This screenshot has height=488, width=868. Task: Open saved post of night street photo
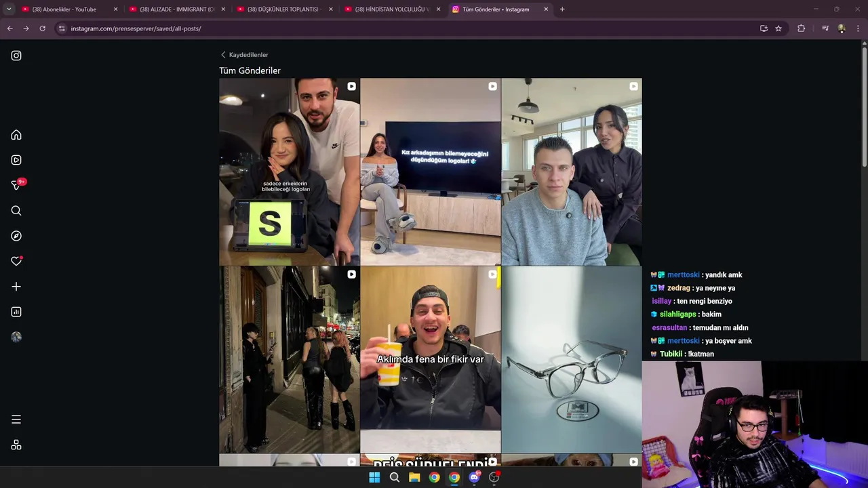[290, 359]
